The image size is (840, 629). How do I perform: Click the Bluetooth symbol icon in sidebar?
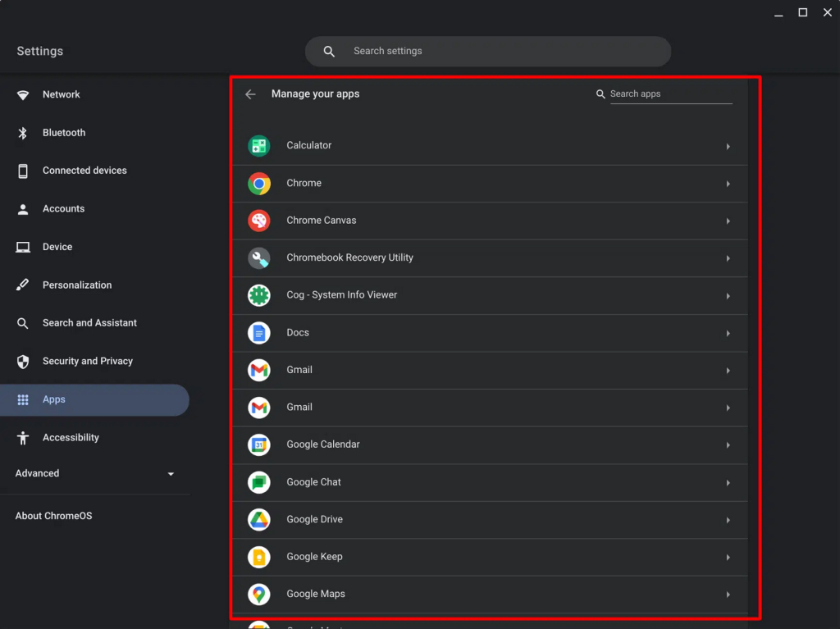tap(22, 133)
